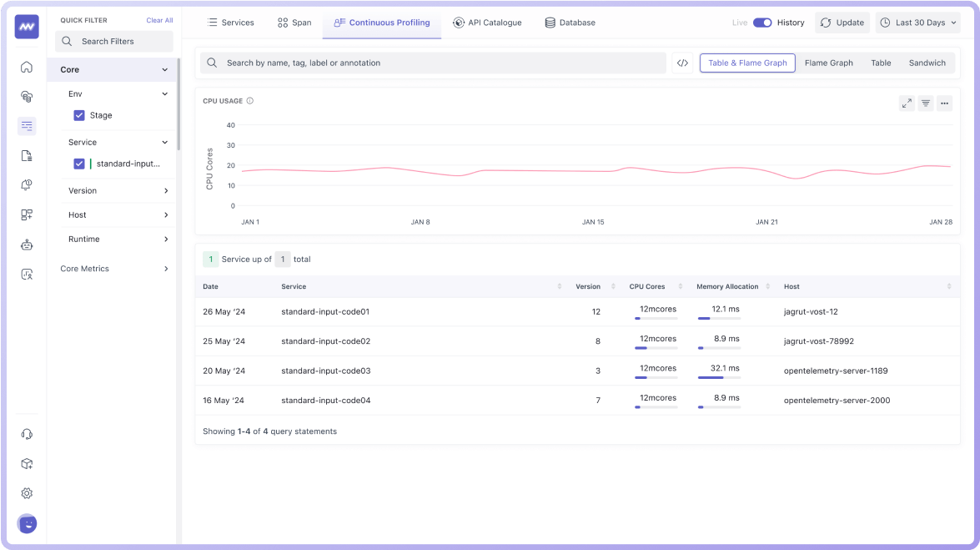Viewport: 980px width, 550px height.
Task: Open the CPU Usage chart filter icon
Action: (x=926, y=103)
